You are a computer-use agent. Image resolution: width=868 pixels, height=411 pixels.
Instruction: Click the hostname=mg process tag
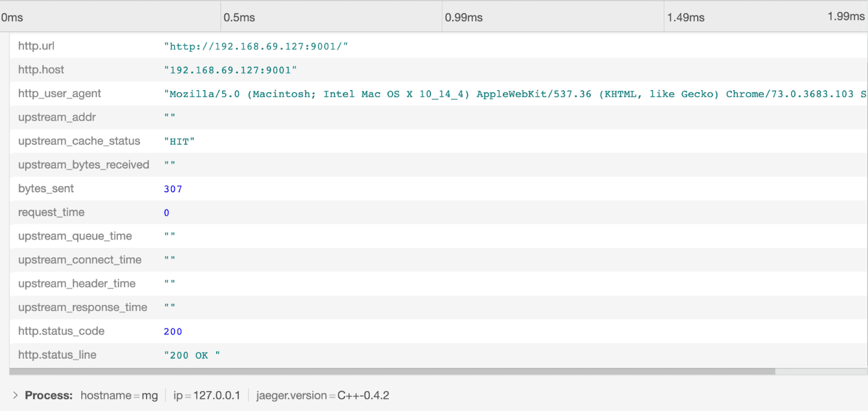click(119, 396)
